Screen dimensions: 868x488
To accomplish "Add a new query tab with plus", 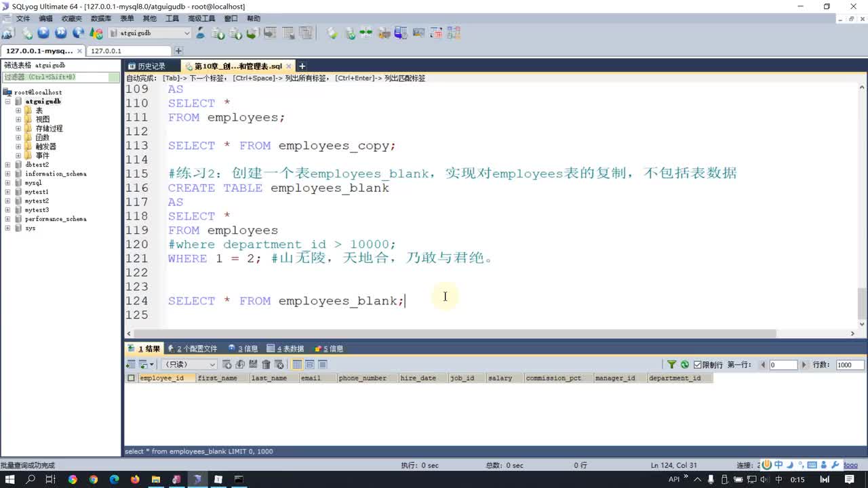I will point(302,66).
